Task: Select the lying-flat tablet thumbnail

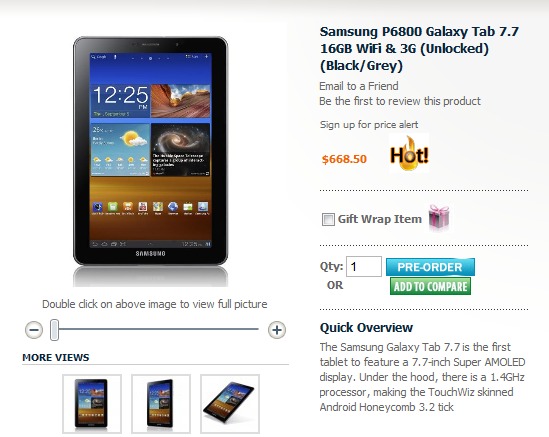Action: pos(230,404)
